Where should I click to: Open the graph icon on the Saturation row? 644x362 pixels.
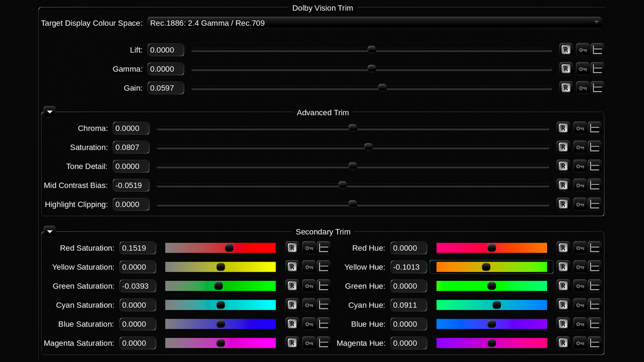[594, 147]
